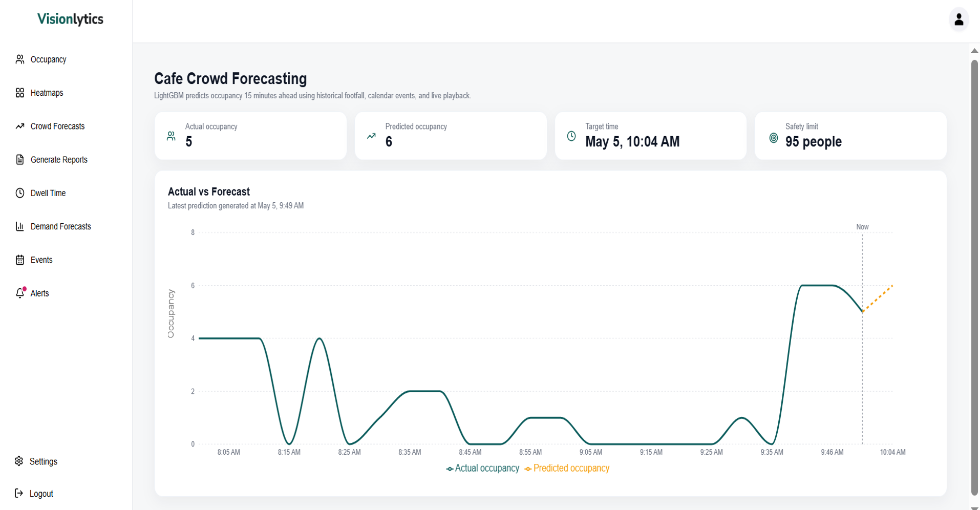Toggle Predicted occupancy series in chart legend
The width and height of the screenshot is (980, 510).
[567, 469]
